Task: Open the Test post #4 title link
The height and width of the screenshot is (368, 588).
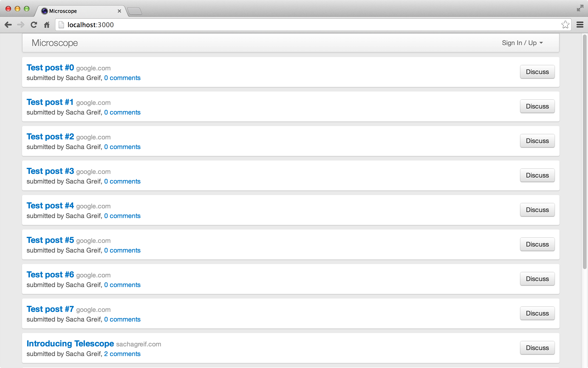Action: point(50,206)
